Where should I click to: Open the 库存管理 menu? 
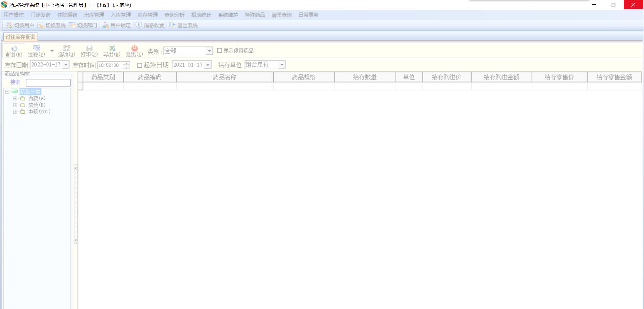pyautogui.click(x=148, y=15)
